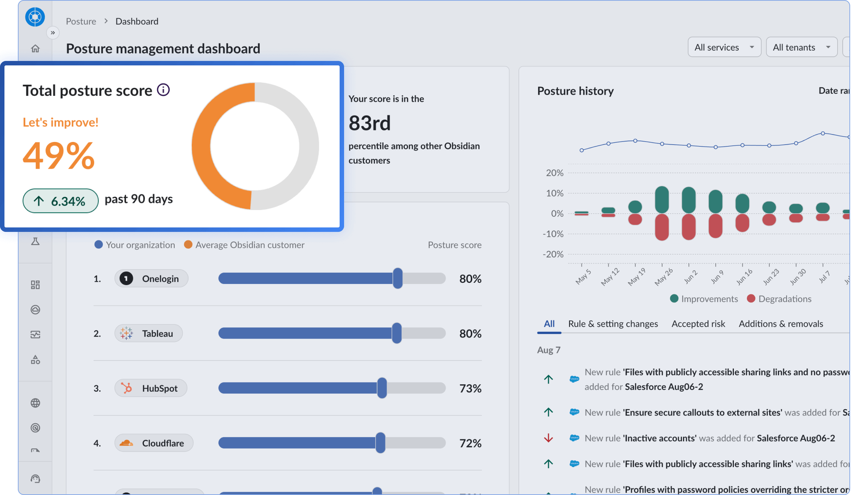The height and width of the screenshot is (495, 868).
Task: Select the All tab in posture history
Action: point(549,324)
